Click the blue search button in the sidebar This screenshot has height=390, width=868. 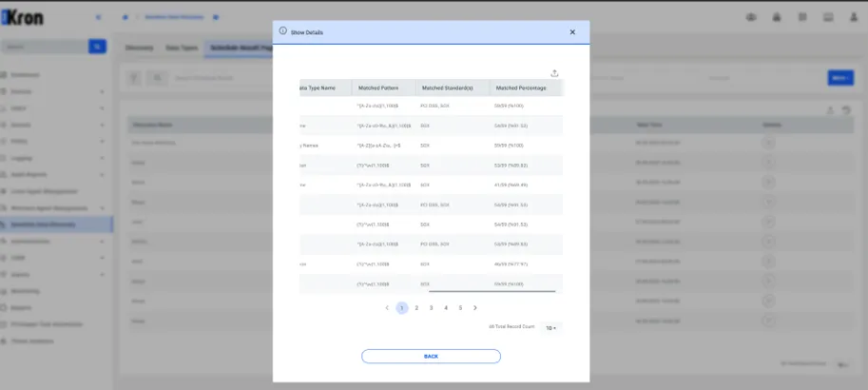click(97, 47)
